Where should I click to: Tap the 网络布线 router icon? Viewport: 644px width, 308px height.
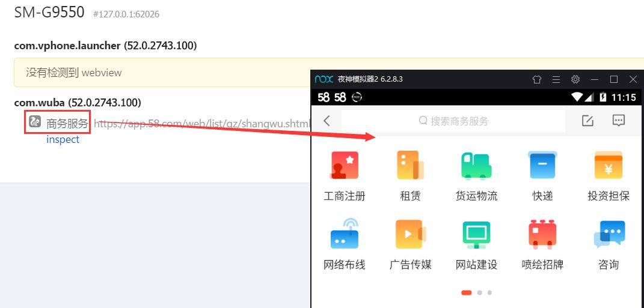pyautogui.click(x=344, y=234)
